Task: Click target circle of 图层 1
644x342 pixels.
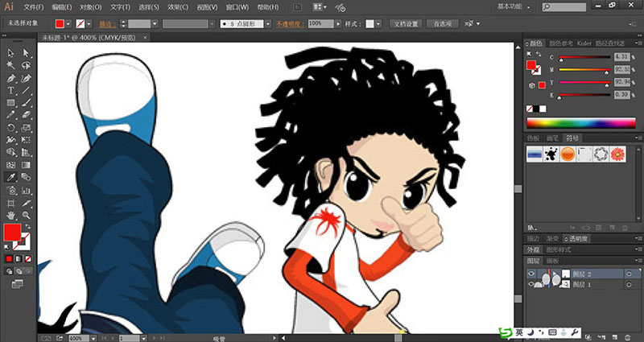Action: coord(629,284)
